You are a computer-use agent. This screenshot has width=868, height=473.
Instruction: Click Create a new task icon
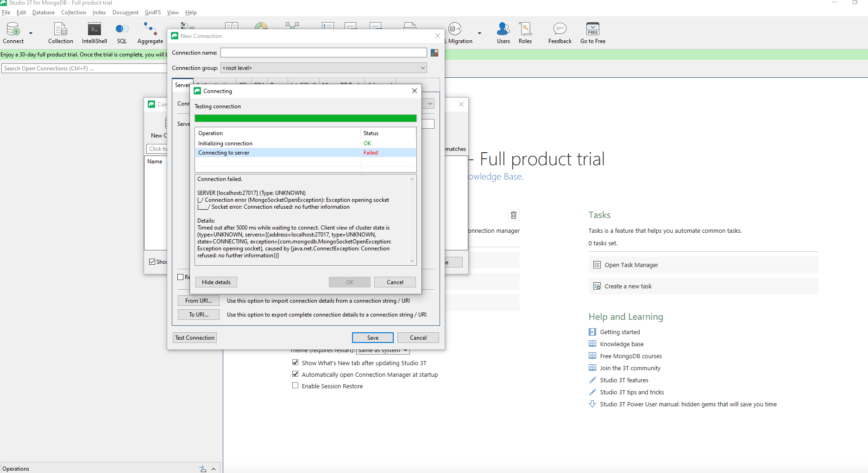597,286
